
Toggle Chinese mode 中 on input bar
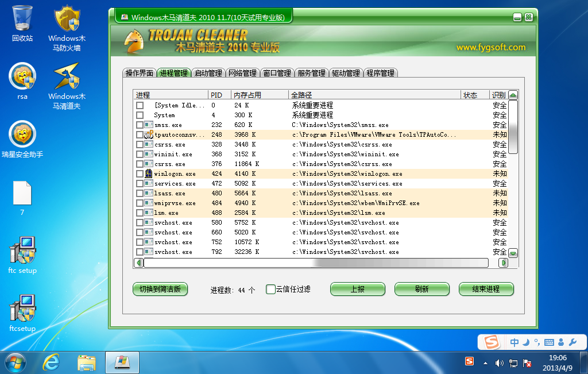pyautogui.click(x=514, y=342)
